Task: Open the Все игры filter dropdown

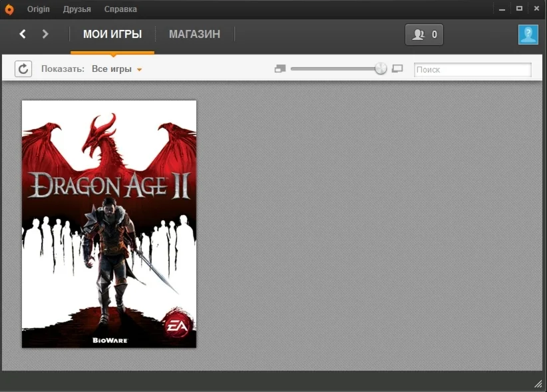Action: (112, 69)
